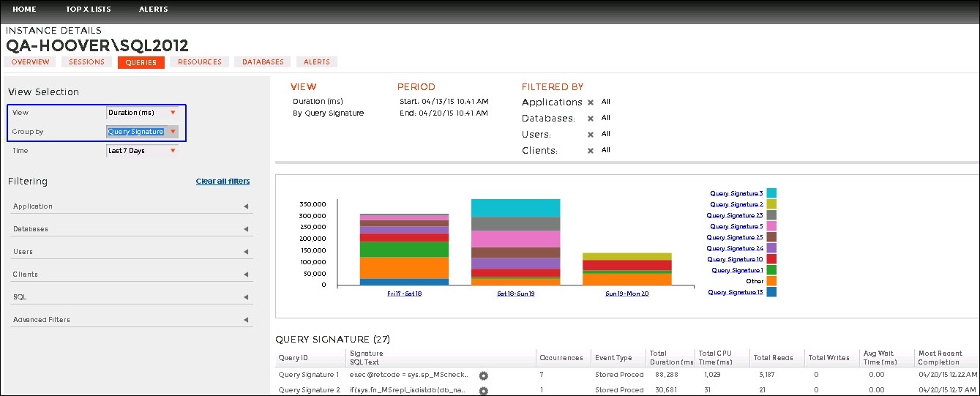The image size is (980, 396).
Task: Open ALERTS in top navigation bar
Action: coord(154,10)
